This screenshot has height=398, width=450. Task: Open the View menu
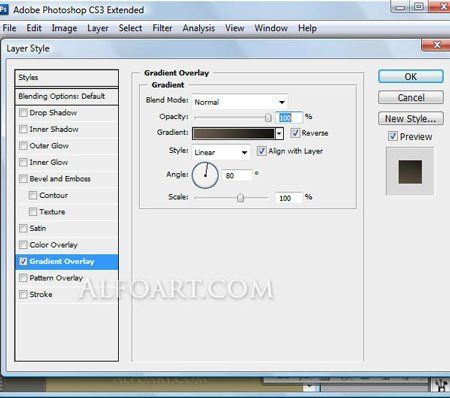coord(235,28)
